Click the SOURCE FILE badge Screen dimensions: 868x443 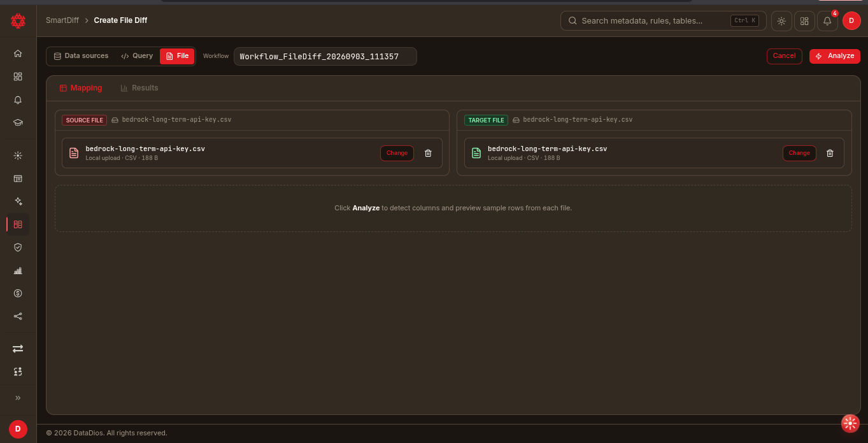[84, 120]
